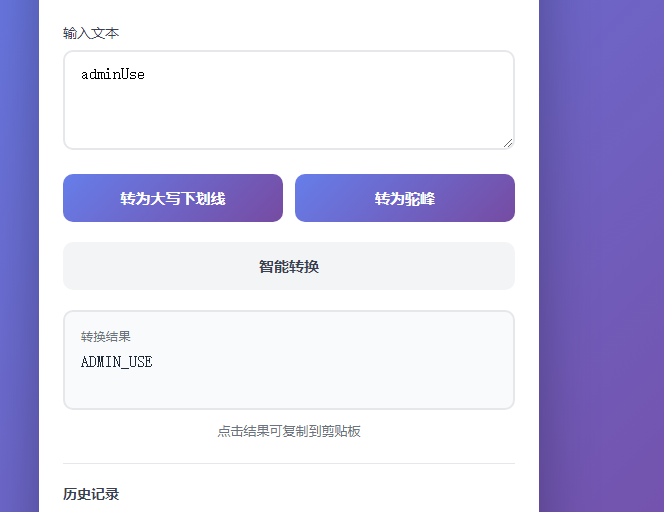Click the 转为大写下划线 button

tap(173, 198)
